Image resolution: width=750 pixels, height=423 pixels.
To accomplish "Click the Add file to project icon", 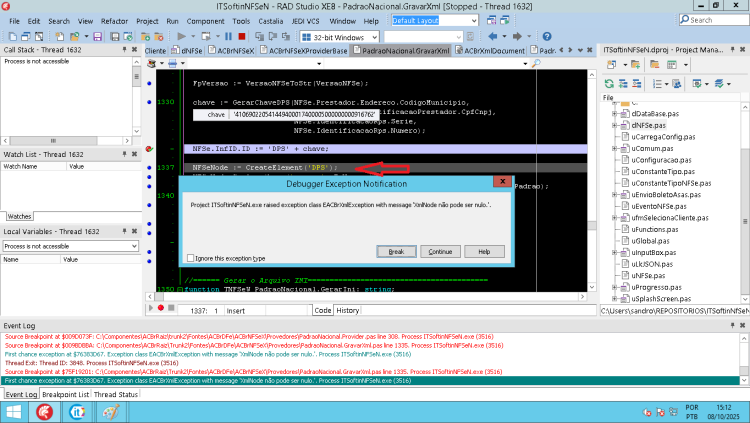I will point(145,36).
